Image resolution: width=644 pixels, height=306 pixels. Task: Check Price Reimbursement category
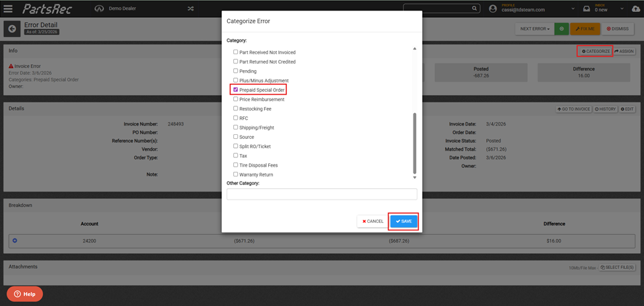(x=235, y=99)
